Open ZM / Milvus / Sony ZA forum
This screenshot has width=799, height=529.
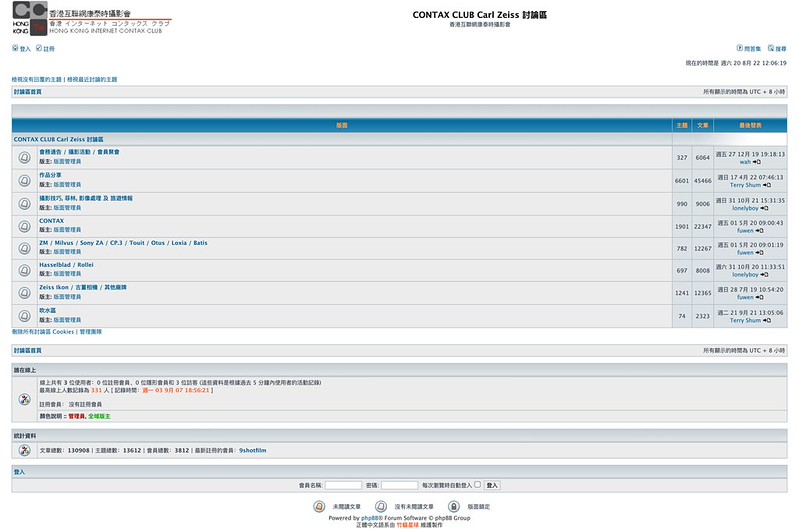123,243
